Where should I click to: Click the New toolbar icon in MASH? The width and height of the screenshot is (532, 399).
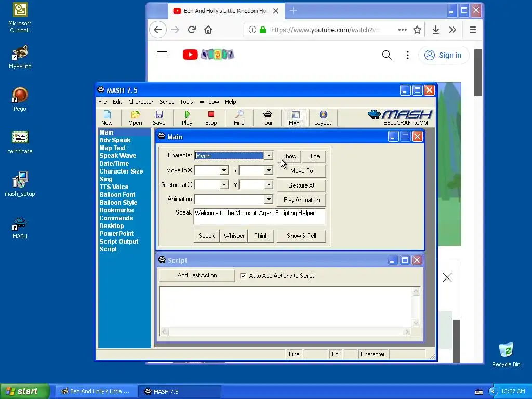click(107, 118)
